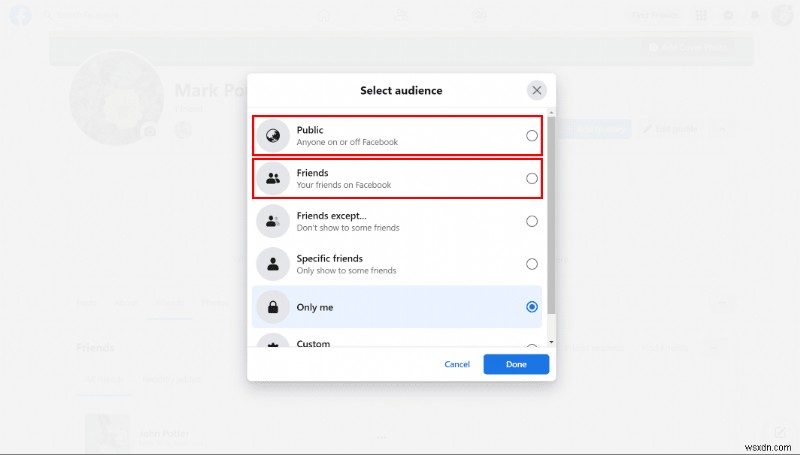The image size is (800, 455).
Task: Click 'Don't show to some friends' text
Action: point(348,228)
